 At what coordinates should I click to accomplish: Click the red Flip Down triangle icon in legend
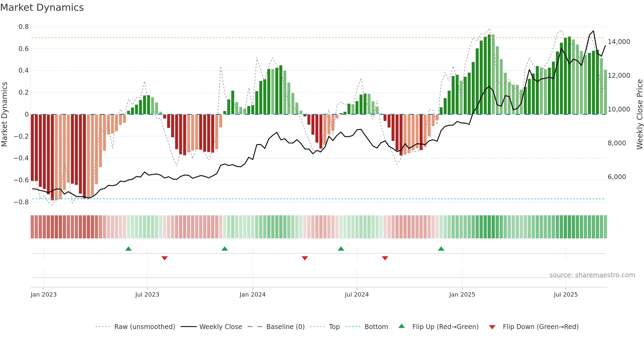pos(492,327)
